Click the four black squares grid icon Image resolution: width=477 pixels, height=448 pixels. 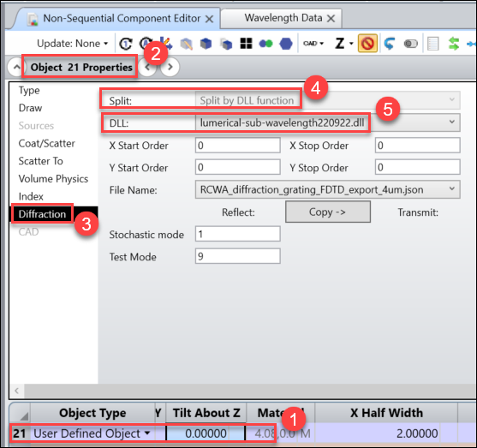246,44
